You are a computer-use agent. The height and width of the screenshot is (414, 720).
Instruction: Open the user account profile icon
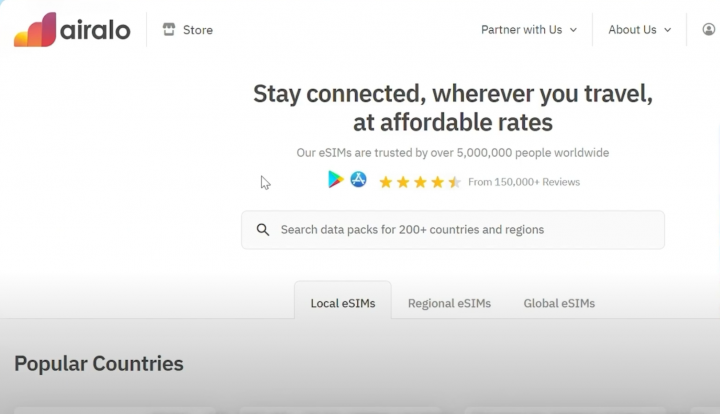click(709, 30)
